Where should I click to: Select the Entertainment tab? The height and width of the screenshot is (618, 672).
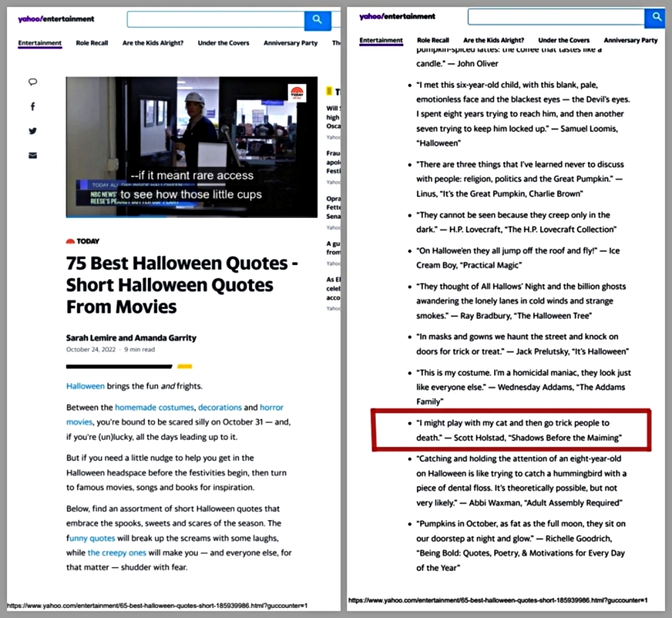point(39,43)
